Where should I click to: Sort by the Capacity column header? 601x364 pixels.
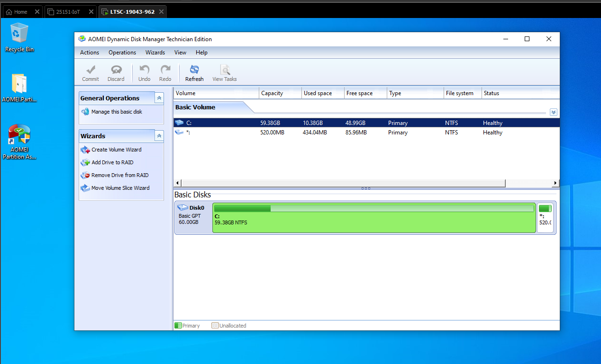click(281, 93)
